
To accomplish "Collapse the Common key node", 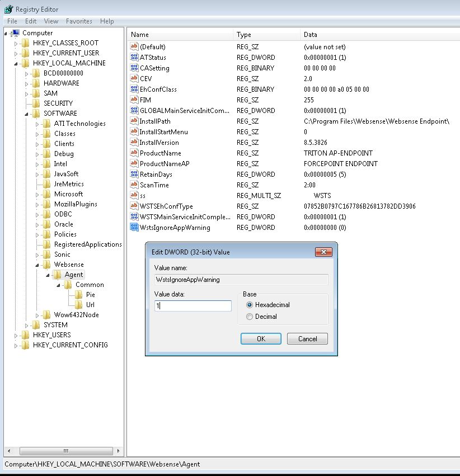I will tap(57, 284).
